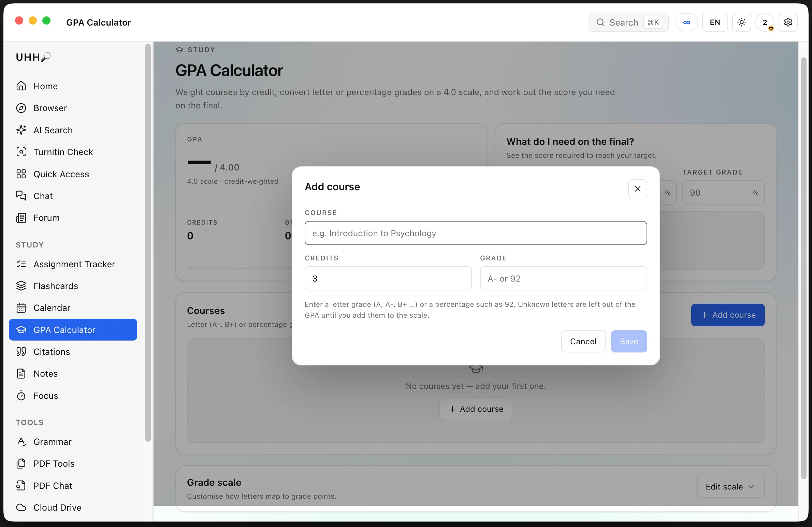Click blue Add course button in Courses
812x527 pixels.
[x=728, y=315]
